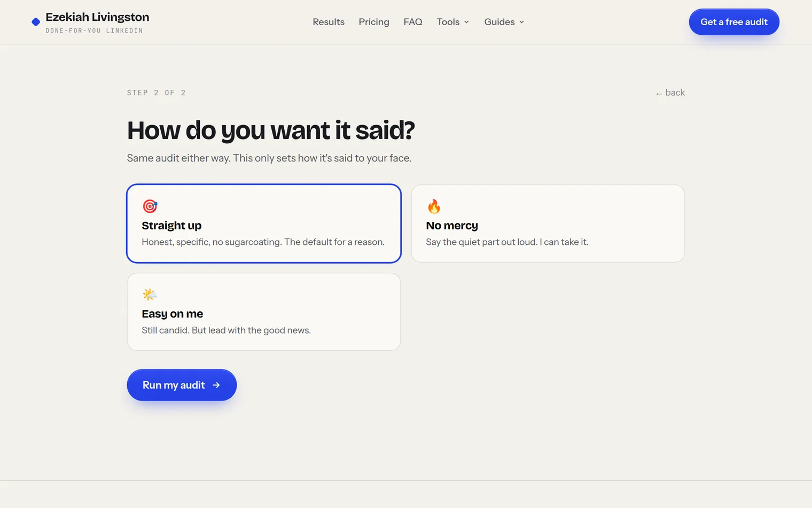Pick the Easy on me tone option
The image size is (812, 508).
264,312
